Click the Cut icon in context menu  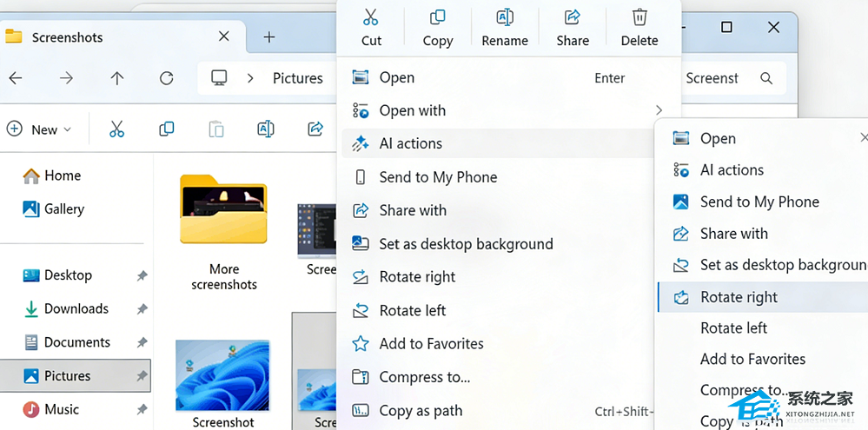click(x=371, y=18)
